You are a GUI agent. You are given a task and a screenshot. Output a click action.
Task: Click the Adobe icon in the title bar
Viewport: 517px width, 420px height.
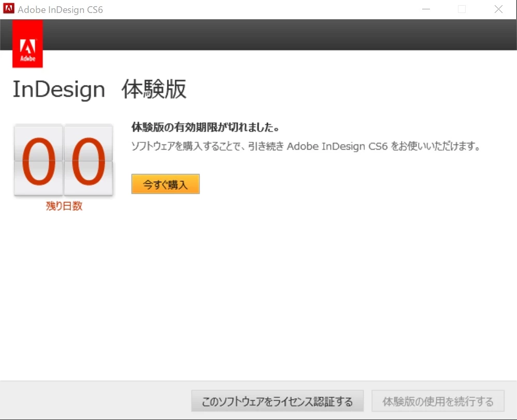point(9,9)
